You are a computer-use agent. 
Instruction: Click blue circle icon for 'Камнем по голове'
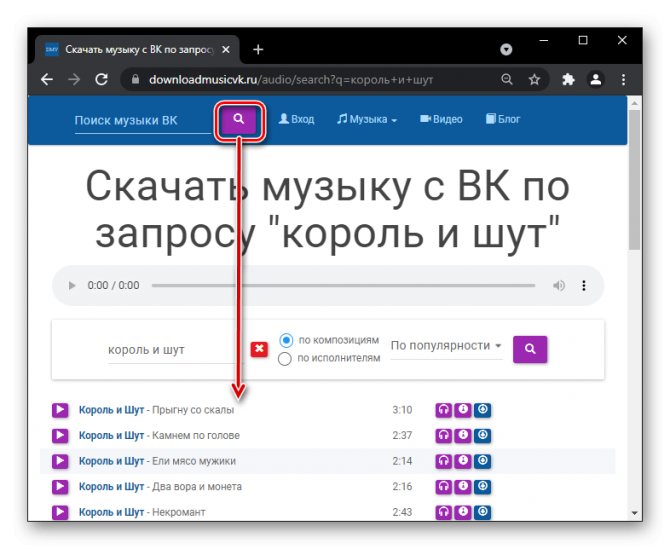(482, 435)
